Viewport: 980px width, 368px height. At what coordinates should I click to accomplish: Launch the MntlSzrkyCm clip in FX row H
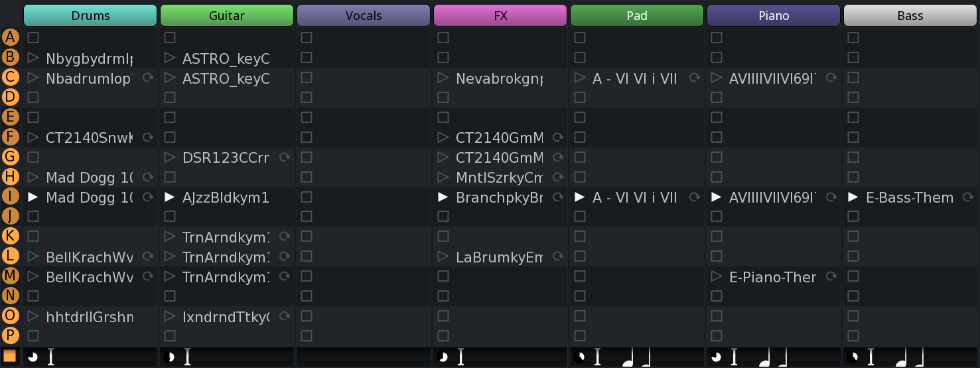pos(443,177)
